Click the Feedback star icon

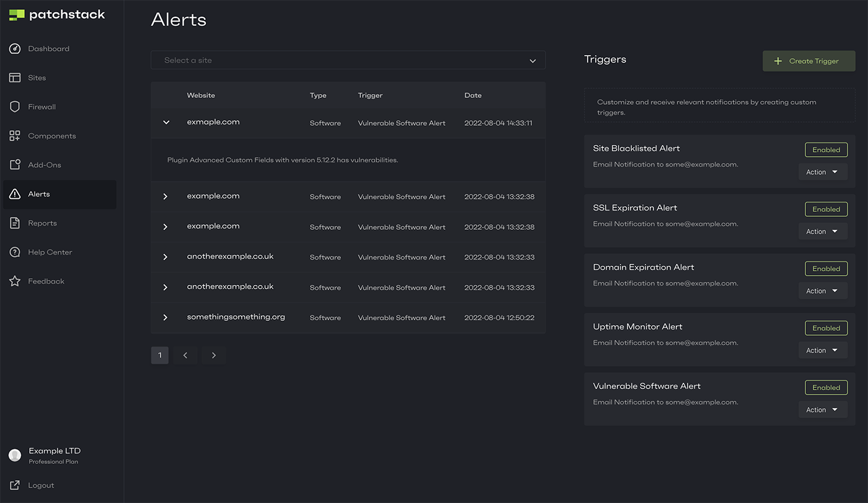(x=15, y=281)
